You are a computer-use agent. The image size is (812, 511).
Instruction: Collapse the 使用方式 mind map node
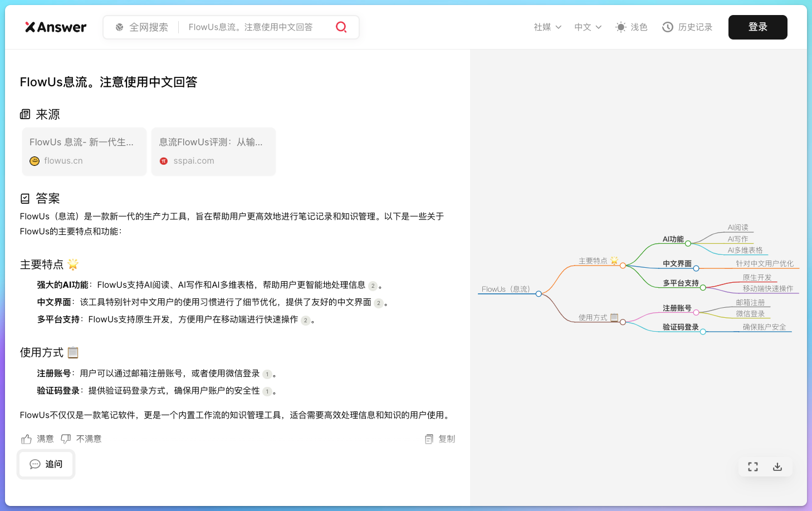pyautogui.click(x=623, y=322)
